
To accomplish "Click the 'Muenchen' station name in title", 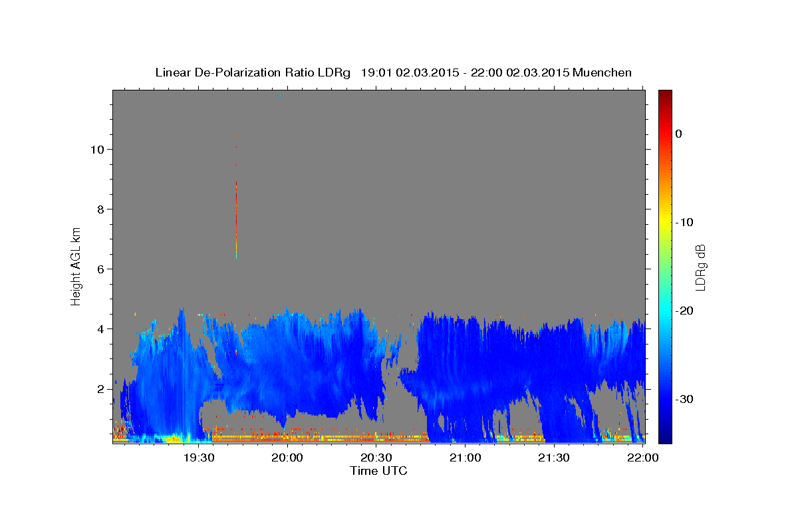I will (602, 72).
